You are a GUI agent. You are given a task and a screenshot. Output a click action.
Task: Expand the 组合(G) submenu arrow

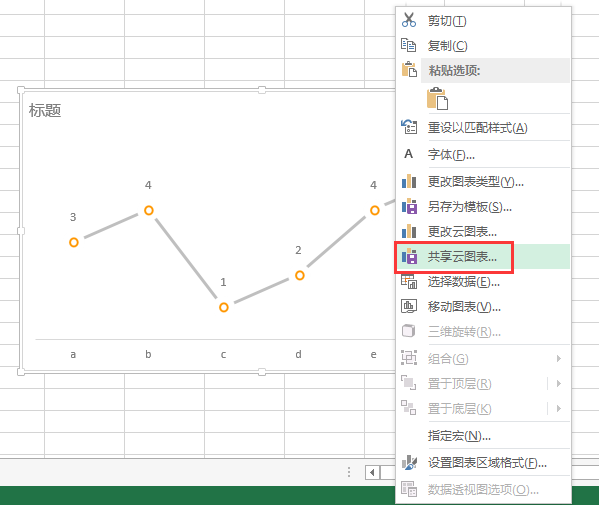pyautogui.click(x=559, y=358)
